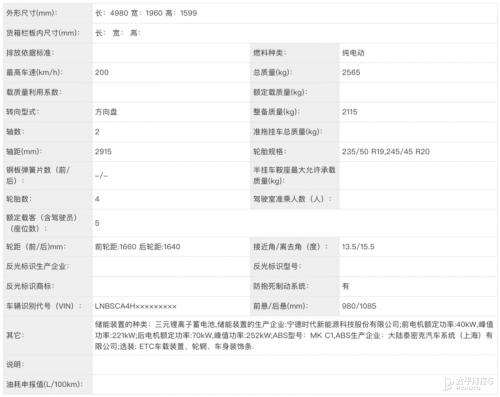The width and height of the screenshot is (500, 397).
Task: Click the 前悬/后悬(mm) label
Action: (x=281, y=306)
